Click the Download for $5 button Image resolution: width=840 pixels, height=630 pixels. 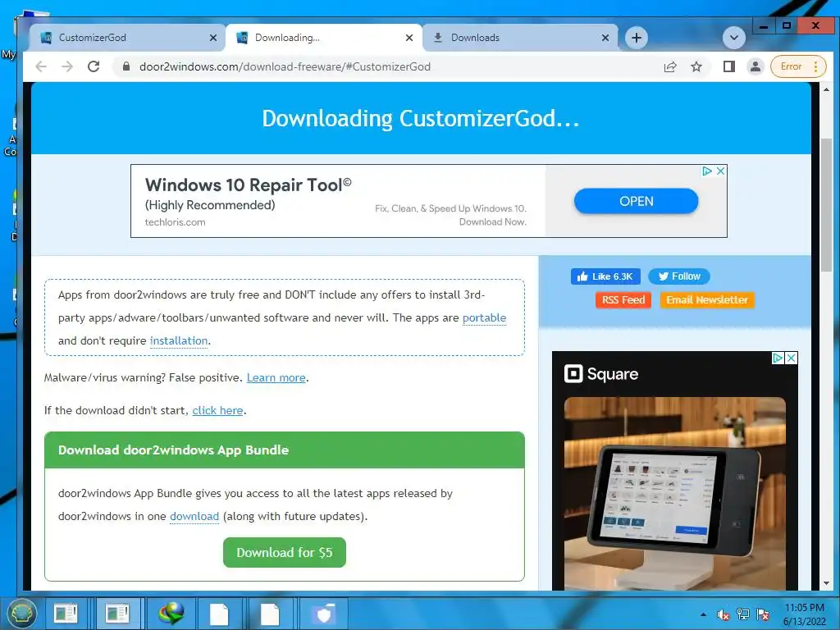click(285, 552)
